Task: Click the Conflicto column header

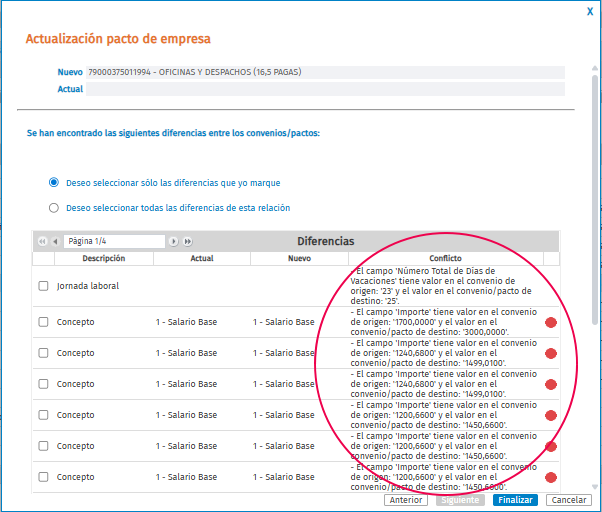Action: click(446, 258)
